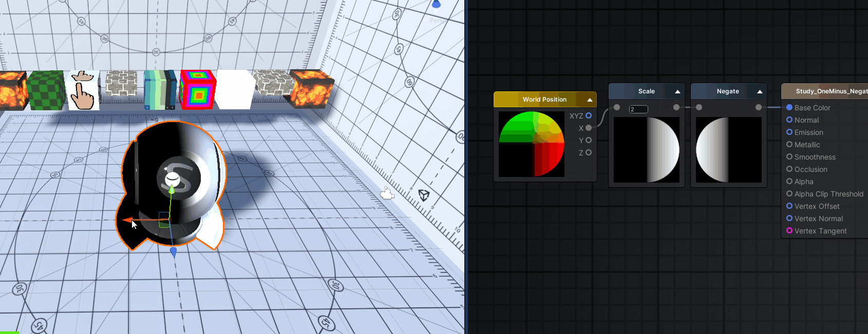Click the Negate node output port
This screenshot has height=334, width=868.
[759, 107]
